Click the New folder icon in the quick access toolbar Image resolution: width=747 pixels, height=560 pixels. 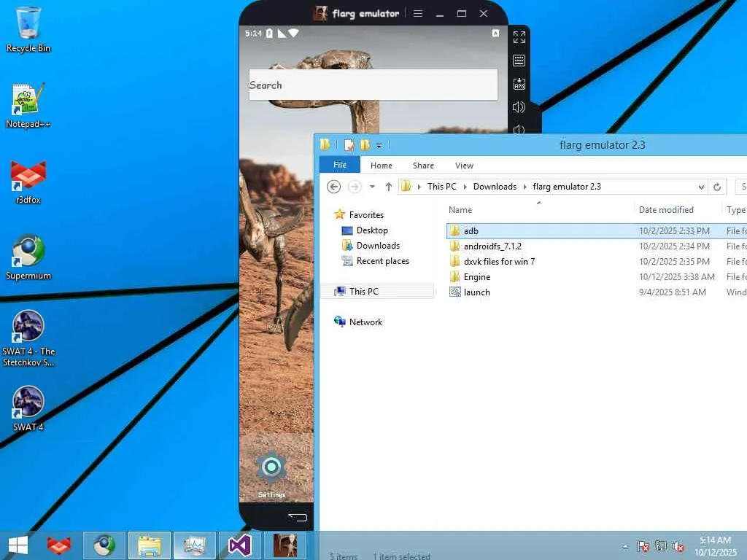click(x=365, y=145)
